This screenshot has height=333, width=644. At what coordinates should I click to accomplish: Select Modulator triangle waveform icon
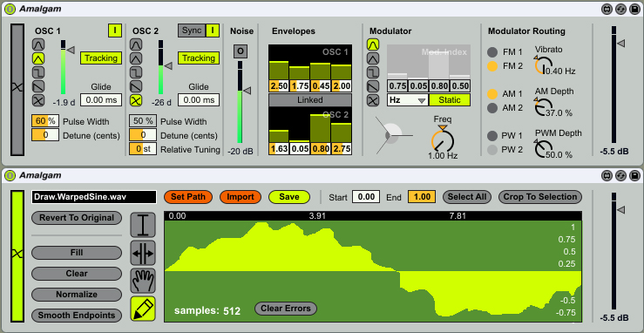(x=373, y=58)
